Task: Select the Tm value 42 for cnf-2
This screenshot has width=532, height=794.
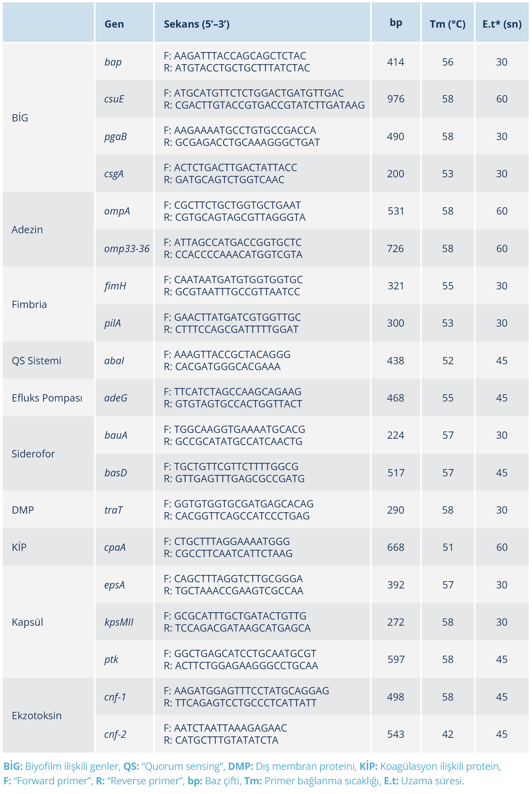Action: coord(448,734)
